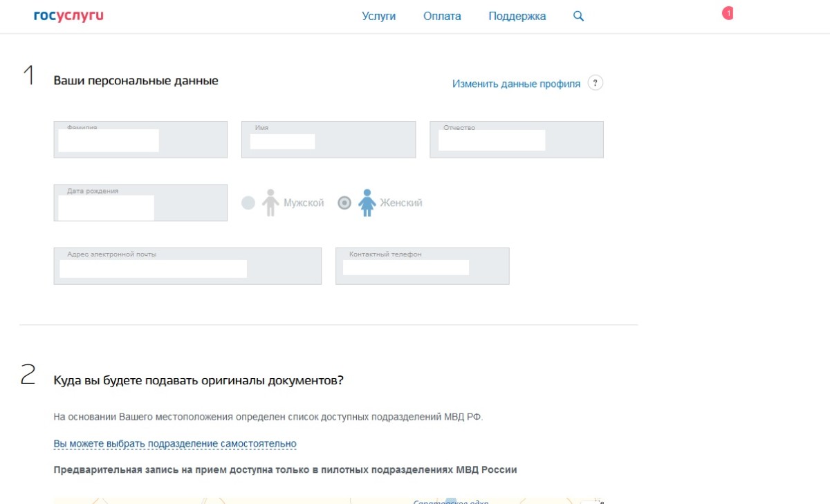
Task: Open the search magnifier icon
Action: (579, 17)
